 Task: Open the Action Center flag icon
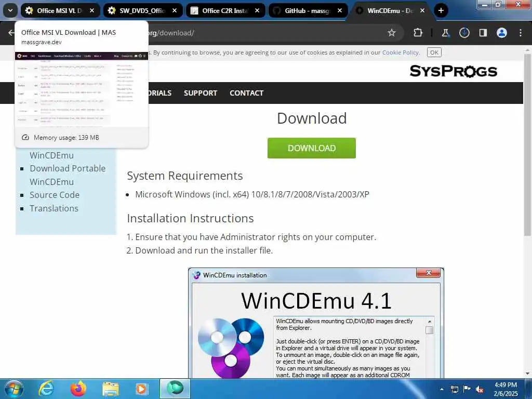tap(467, 389)
